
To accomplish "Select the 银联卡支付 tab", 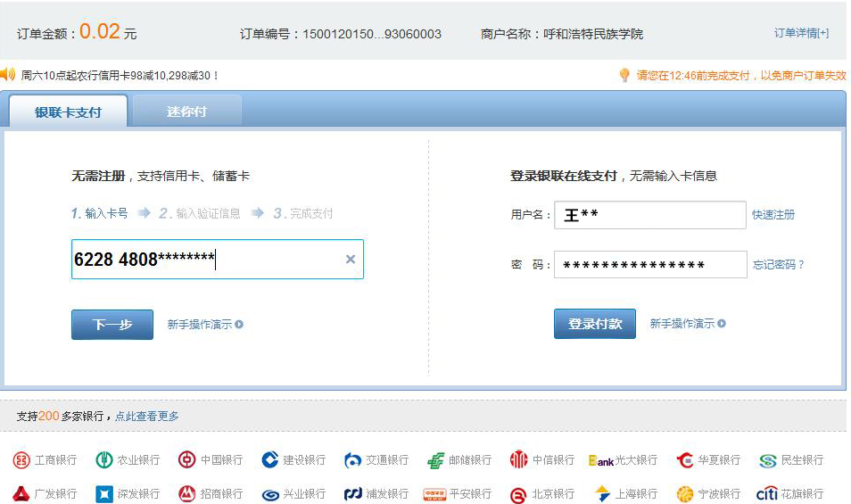I will [68, 112].
